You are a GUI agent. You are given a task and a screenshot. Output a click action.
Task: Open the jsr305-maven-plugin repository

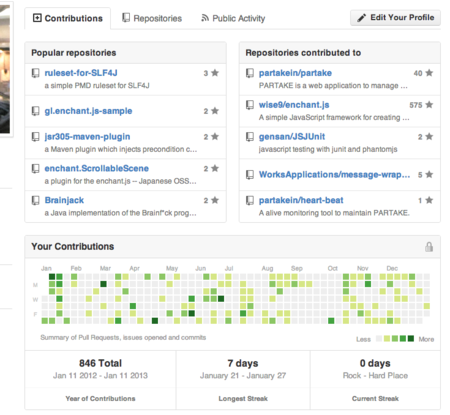coord(87,137)
